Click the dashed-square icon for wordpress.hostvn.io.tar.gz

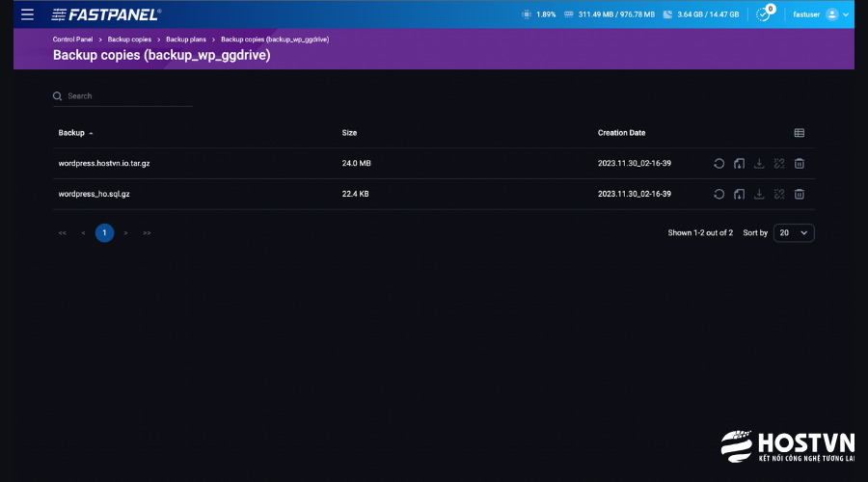click(x=779, y=163)
